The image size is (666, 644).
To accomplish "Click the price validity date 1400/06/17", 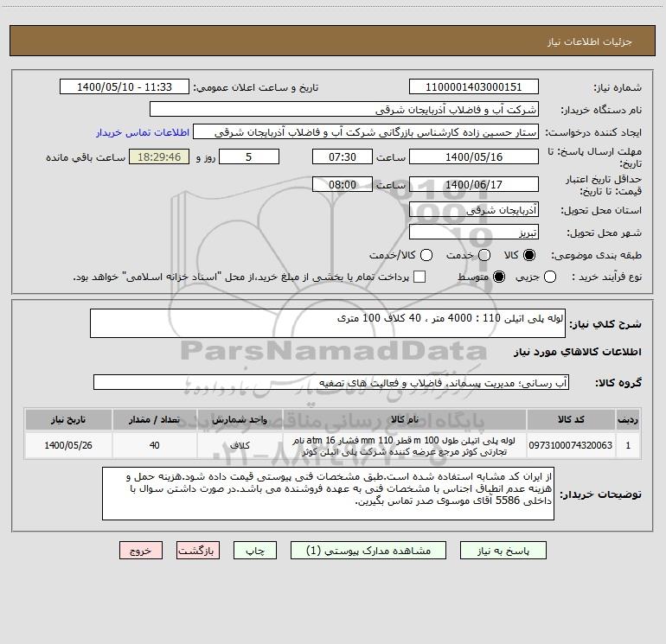I will coord(474,184).
